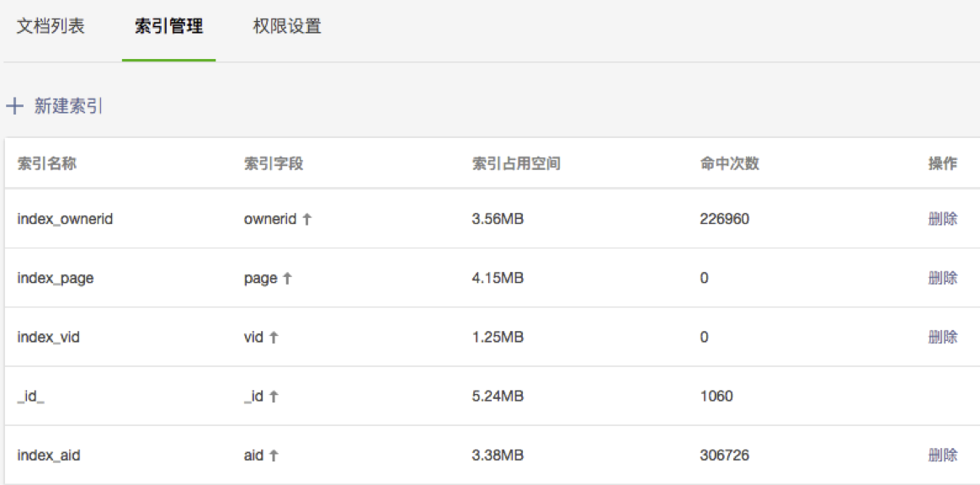The image size is (980, 485).
Task: Select the index_page name cell
Action: click(56, 279)
